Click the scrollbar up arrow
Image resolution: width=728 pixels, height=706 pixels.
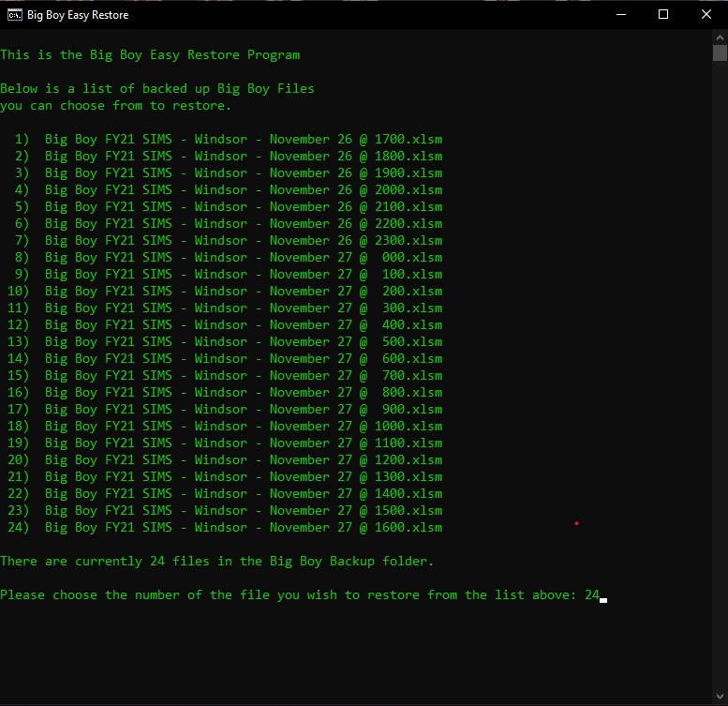tap(720, 38)
